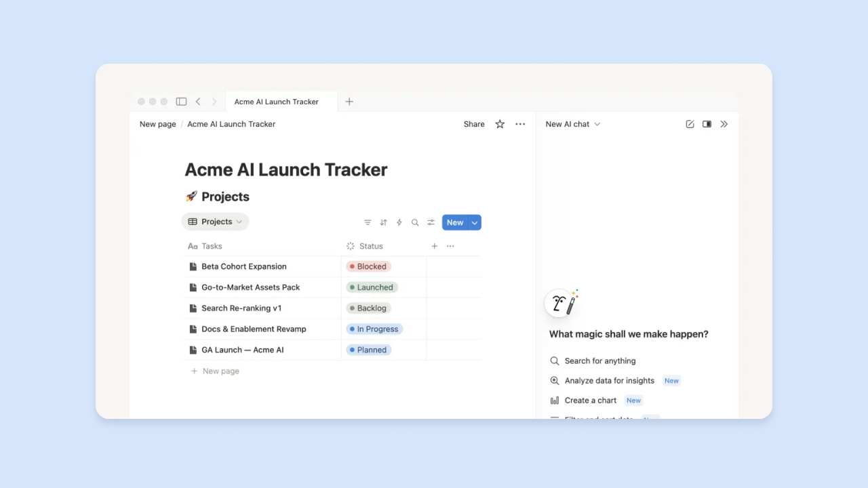Change the Blocked status tag
Image resolution: width=868 pixels, height=488 pixels.
coord(368,266)
